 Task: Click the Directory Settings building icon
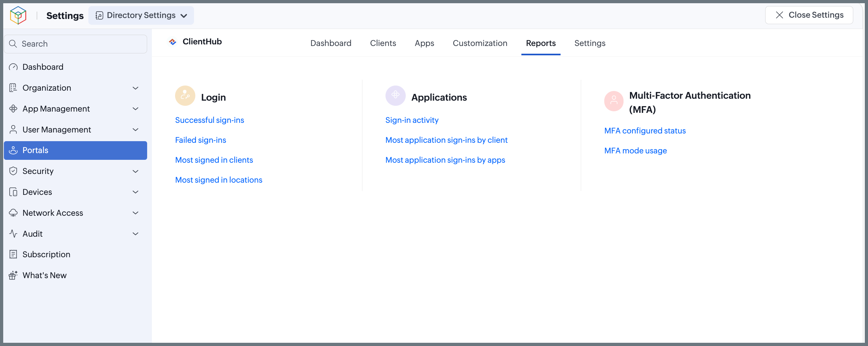coord(99,15)
